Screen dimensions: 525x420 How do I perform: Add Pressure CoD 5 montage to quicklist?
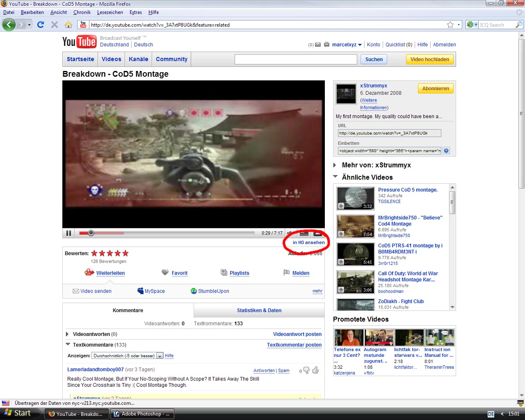pos(341,206)
